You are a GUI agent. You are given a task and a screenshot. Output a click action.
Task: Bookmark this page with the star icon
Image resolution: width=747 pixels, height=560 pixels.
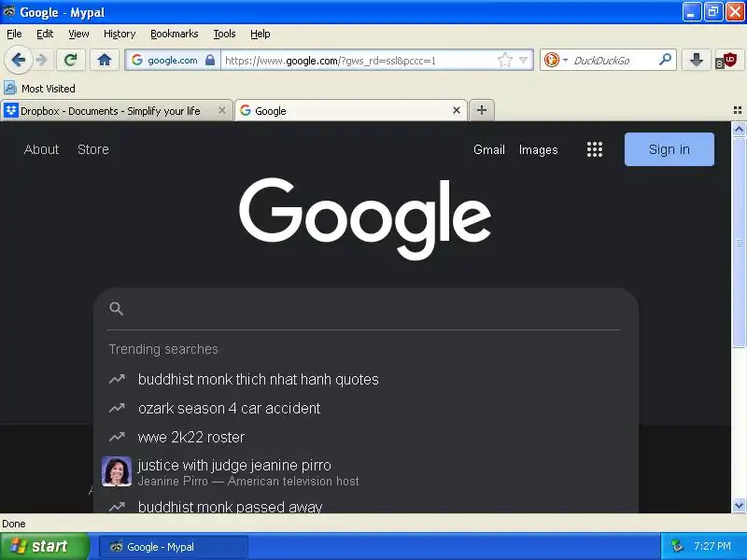tap(504, 60)
